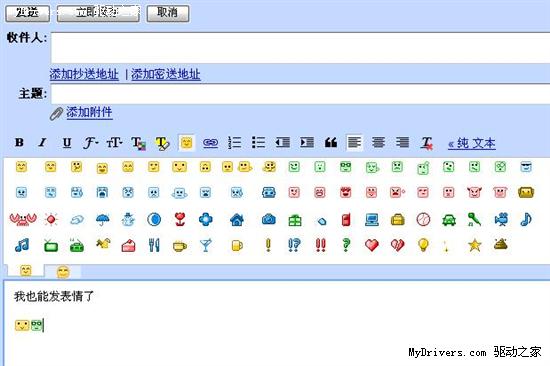550x366 pixels.
Task: Insert the red mobile phone emoticon
Action: pos(346,220)
